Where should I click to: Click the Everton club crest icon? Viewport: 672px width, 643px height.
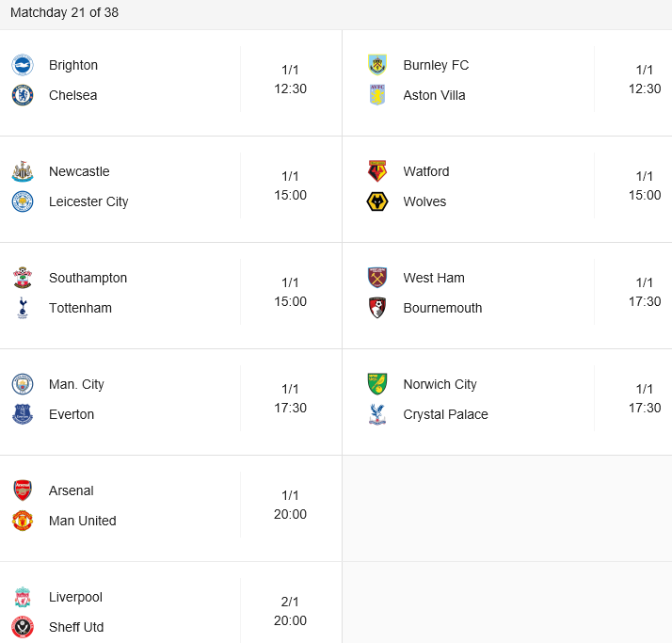23,414
